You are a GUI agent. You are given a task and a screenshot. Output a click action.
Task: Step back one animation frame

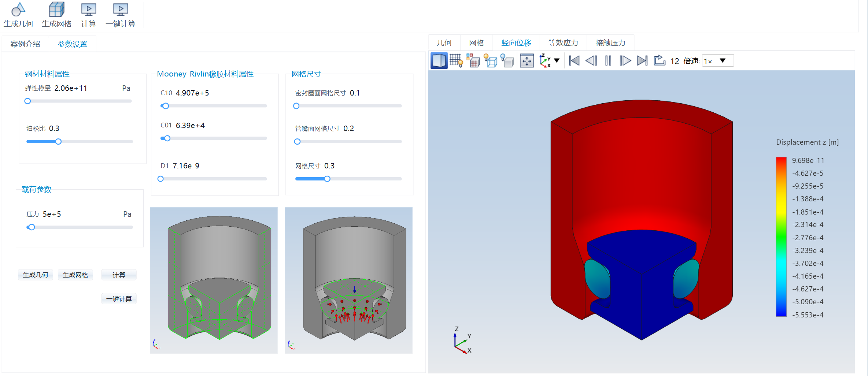591,61
